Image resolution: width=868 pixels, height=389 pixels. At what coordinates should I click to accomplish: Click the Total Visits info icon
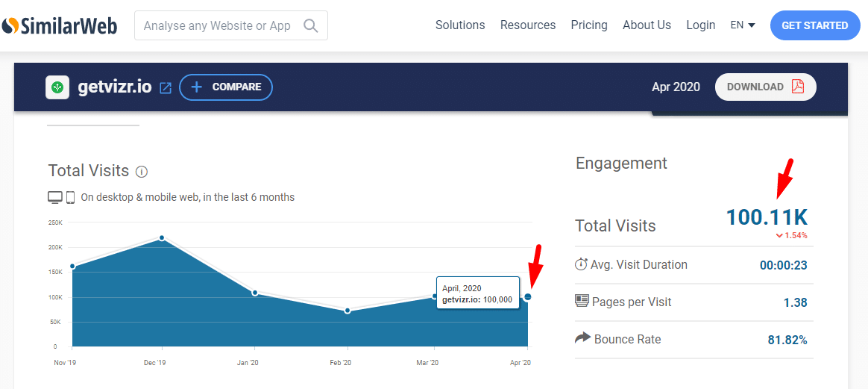click(142, 171)
